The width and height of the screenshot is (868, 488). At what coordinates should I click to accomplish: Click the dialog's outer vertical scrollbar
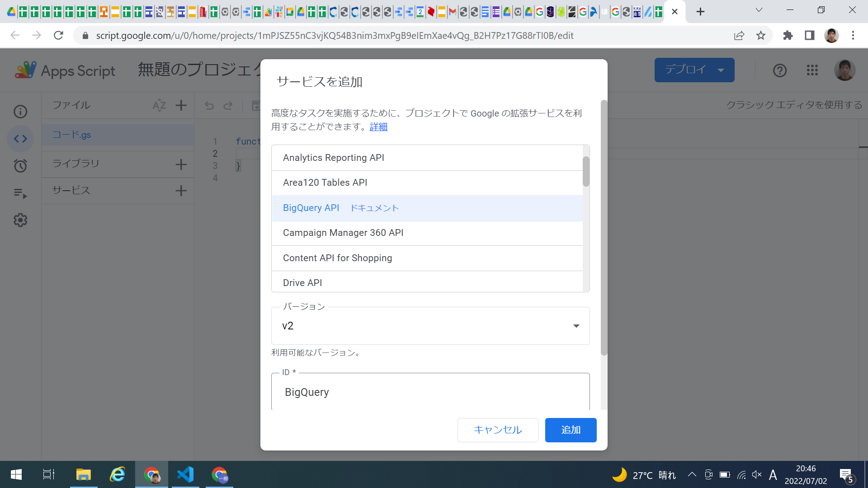point(604,228)
